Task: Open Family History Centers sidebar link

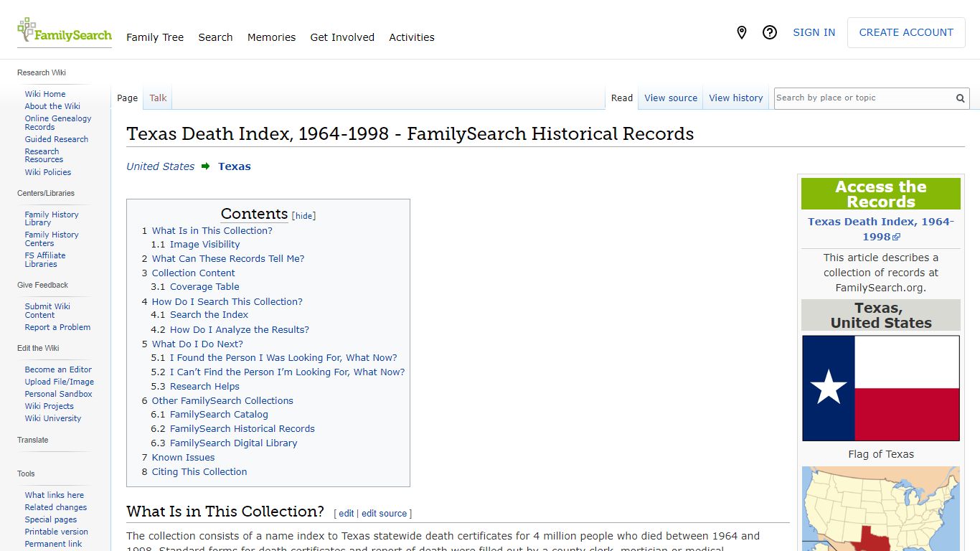Action: [52, 239]
